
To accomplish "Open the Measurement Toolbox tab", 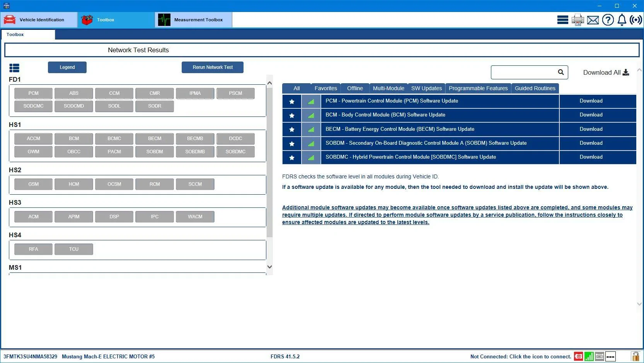I will [194, 20].
